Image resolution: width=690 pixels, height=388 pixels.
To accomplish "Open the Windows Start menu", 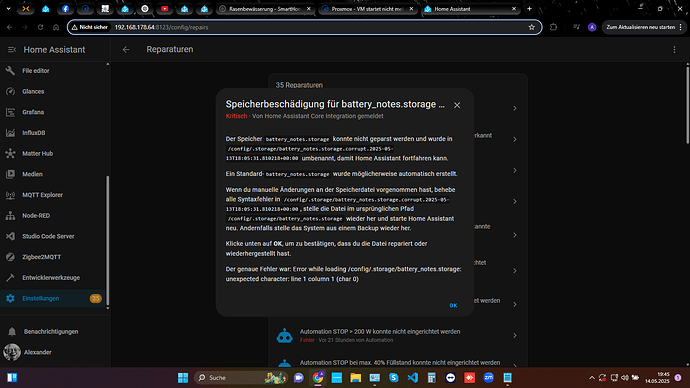I will click(183, 378).
